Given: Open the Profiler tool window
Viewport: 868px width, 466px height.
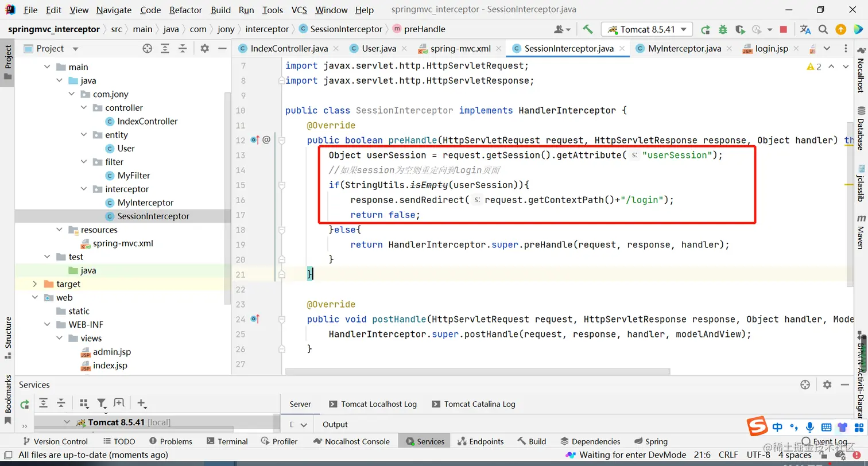Looking at the screenshot, I should 279,441.
